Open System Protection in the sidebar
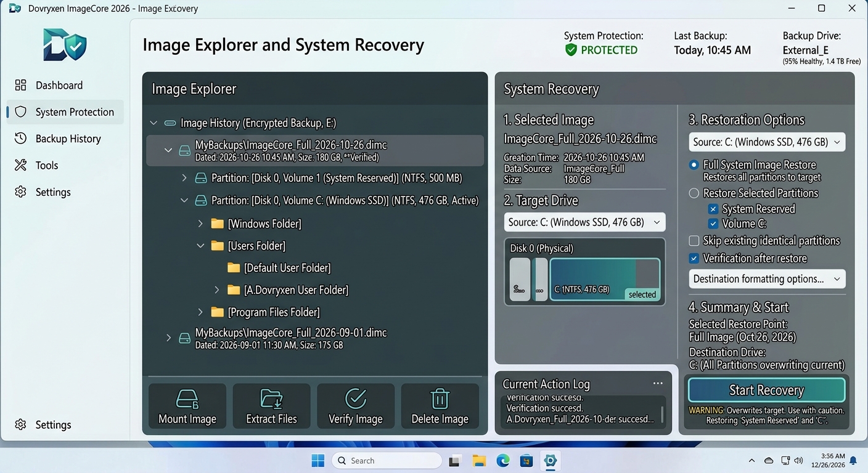Screen dimensions: 868x473 65,112
